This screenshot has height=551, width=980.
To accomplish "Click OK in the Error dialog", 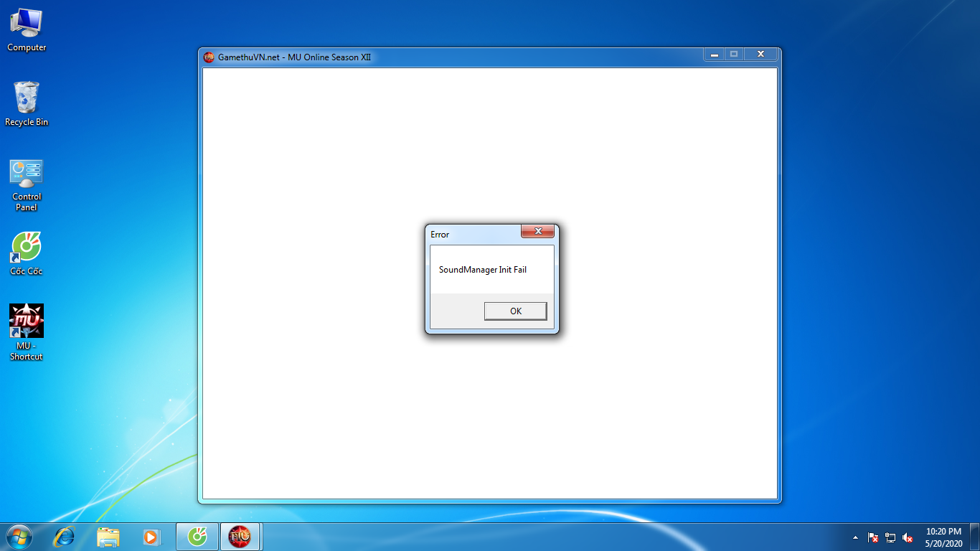I will (515, 311).
